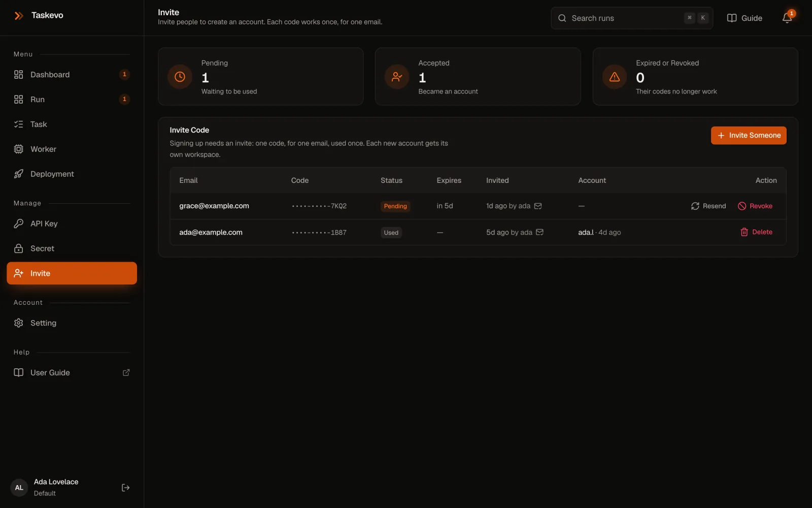
Task: Log out using the sign-out icon
Action: 126,488
